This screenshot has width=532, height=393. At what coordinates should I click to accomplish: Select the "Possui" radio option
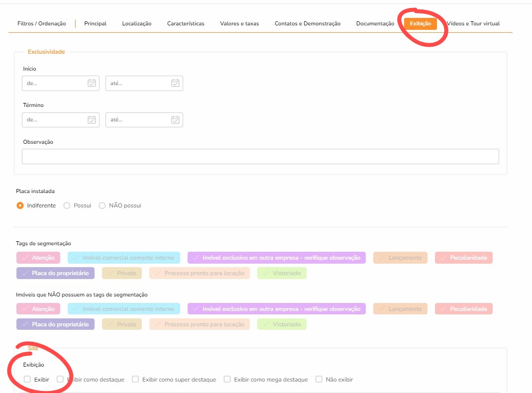point(67,205)
